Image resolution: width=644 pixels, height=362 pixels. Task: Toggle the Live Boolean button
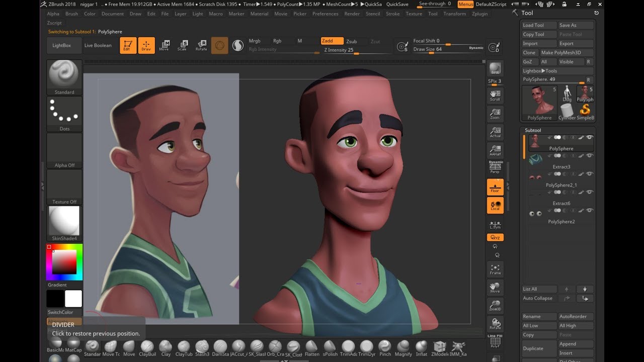click(98, 45)
